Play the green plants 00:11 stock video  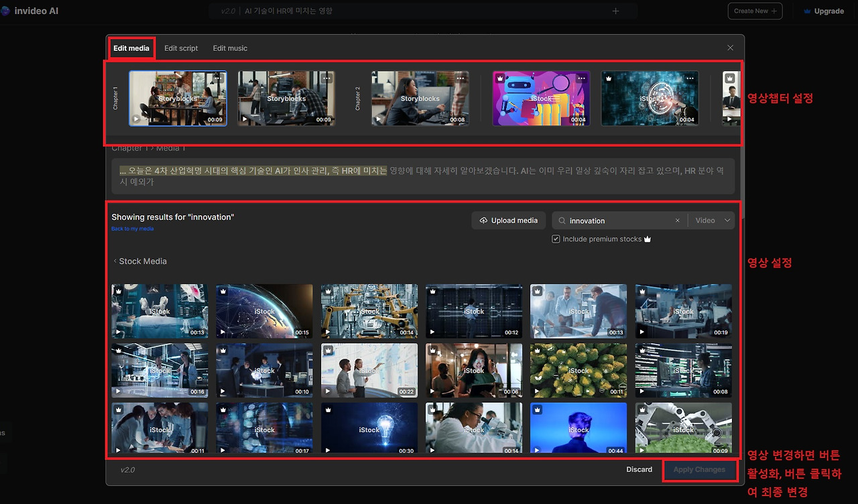[537, 391]
